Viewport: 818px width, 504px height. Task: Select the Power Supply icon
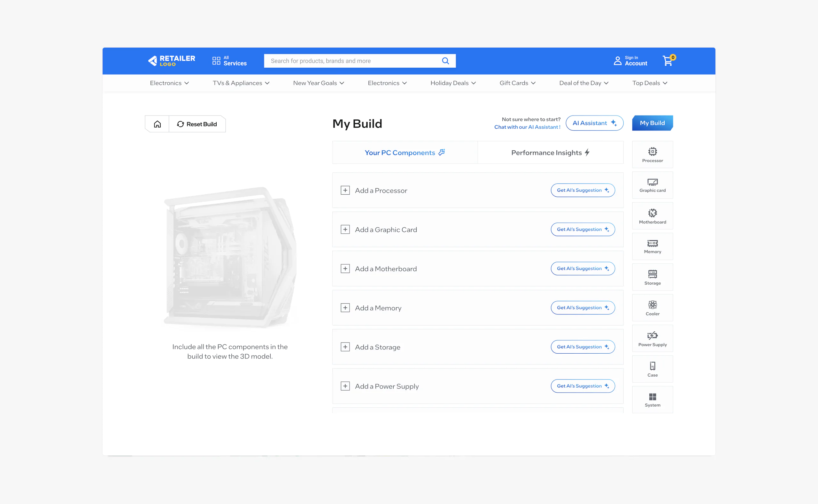[x=652, y=338]
